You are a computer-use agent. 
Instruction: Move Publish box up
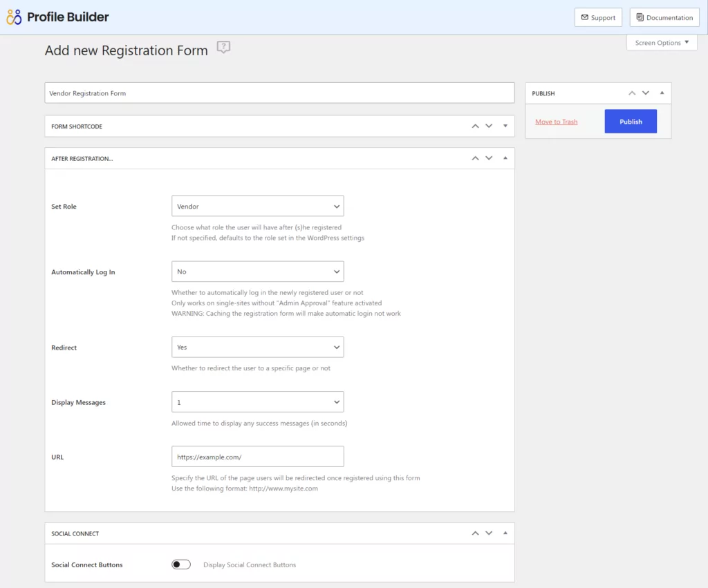632,93
